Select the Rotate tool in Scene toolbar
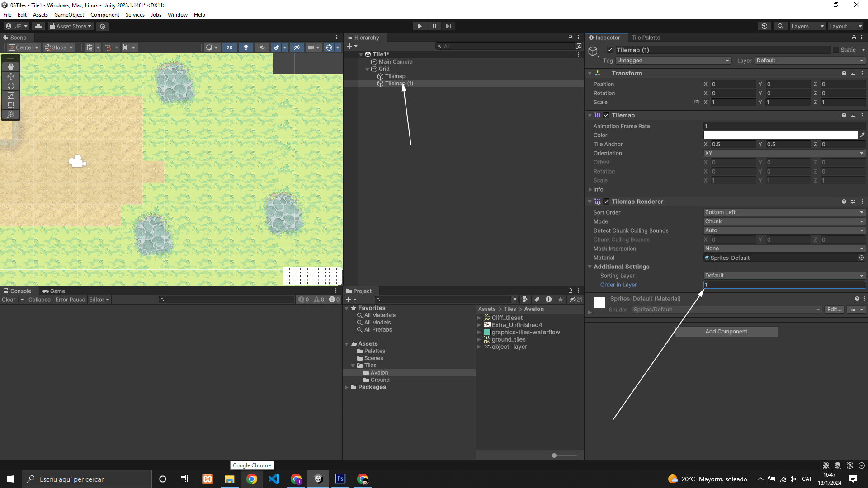The width and height of the screenshot is (868, 488). [11, 86]
